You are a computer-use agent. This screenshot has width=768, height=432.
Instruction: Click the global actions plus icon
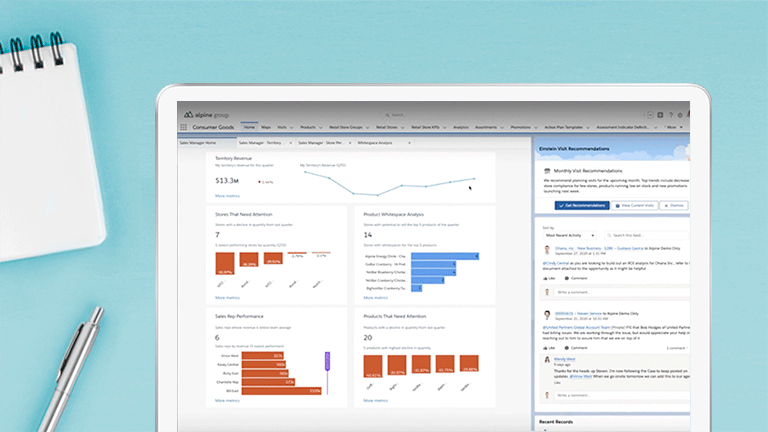660,115
